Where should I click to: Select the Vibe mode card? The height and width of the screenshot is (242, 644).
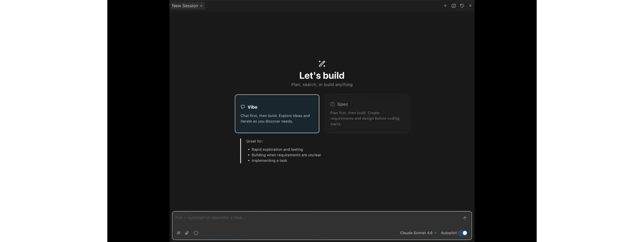click(277, 113)
